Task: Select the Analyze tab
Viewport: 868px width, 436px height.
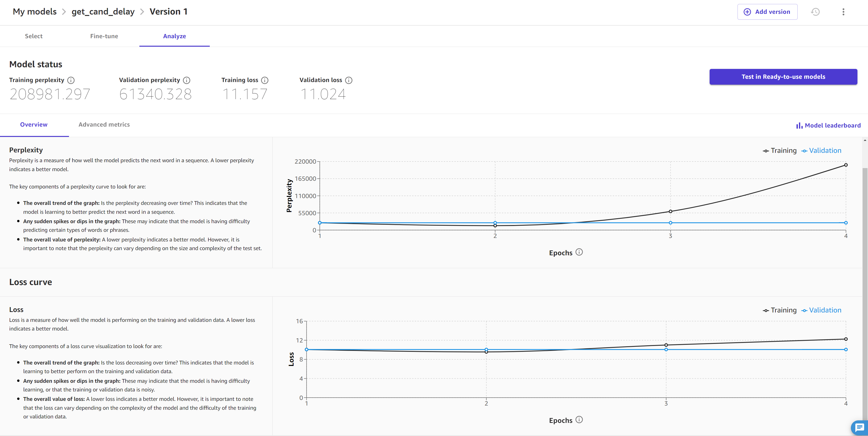Action: point(174,36)
